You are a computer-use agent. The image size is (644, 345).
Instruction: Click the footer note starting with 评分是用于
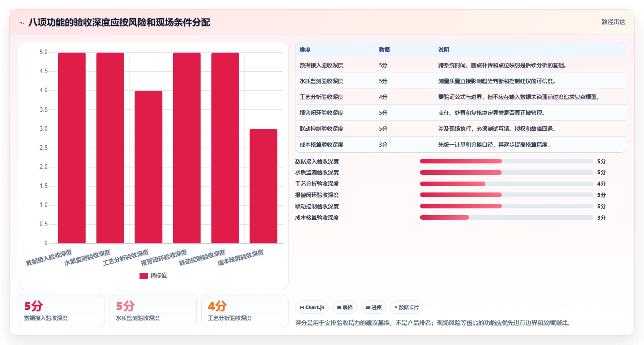pyautogui.click(x=433, y=323)
